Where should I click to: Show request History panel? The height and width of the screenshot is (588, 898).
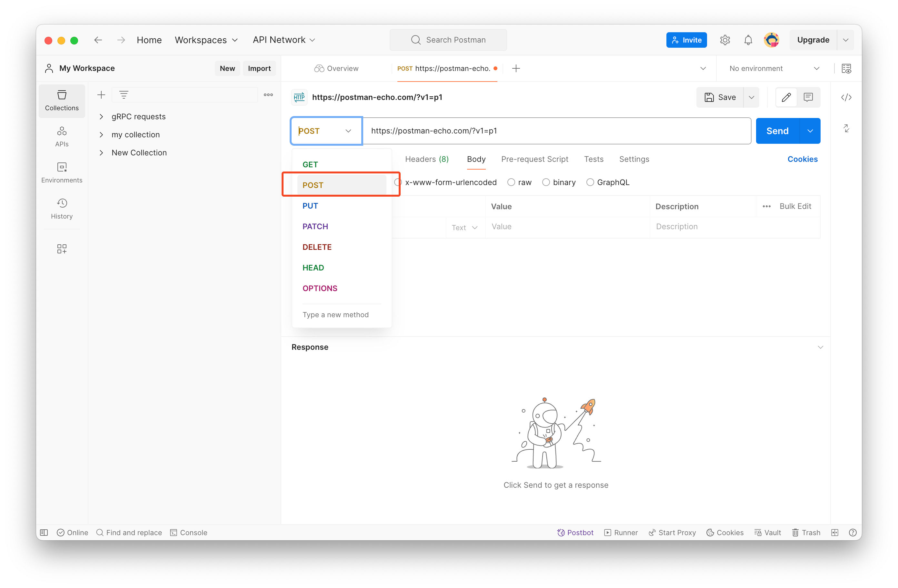62,208
